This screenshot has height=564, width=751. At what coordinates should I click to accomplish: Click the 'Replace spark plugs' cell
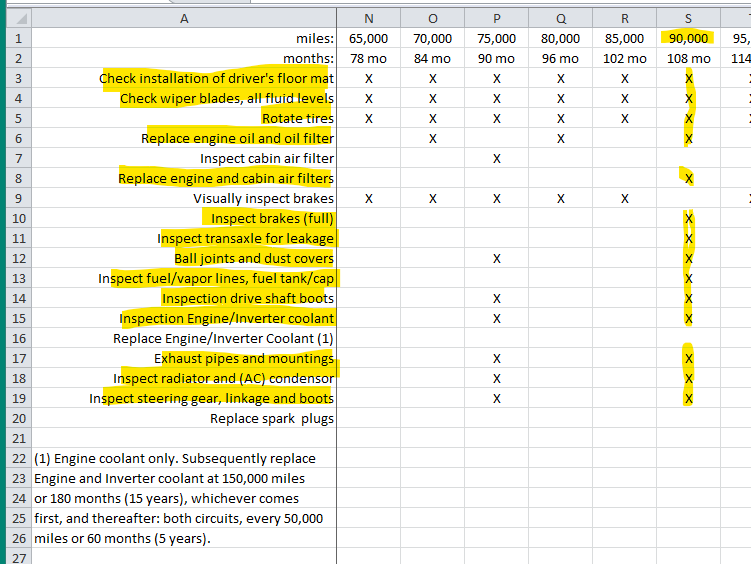pos(184,418)
